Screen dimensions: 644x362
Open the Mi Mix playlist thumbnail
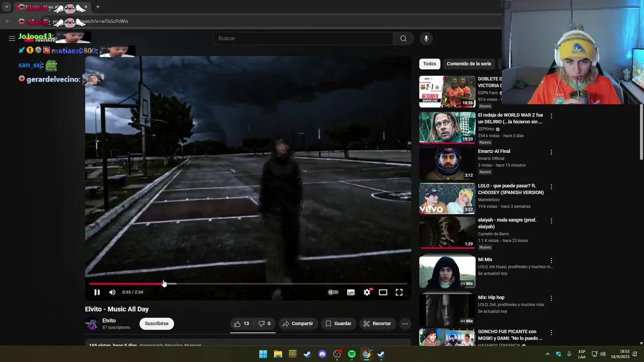[x=447, y=271]
